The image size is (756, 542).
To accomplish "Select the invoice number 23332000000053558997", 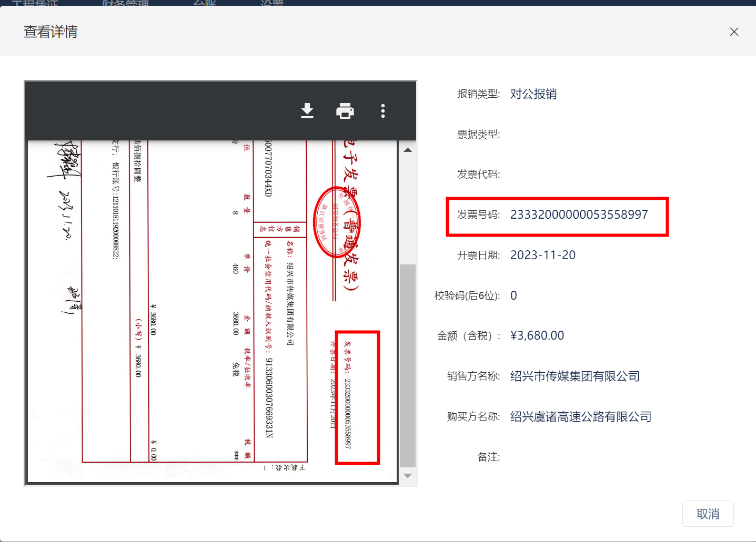I will (579, 214).
